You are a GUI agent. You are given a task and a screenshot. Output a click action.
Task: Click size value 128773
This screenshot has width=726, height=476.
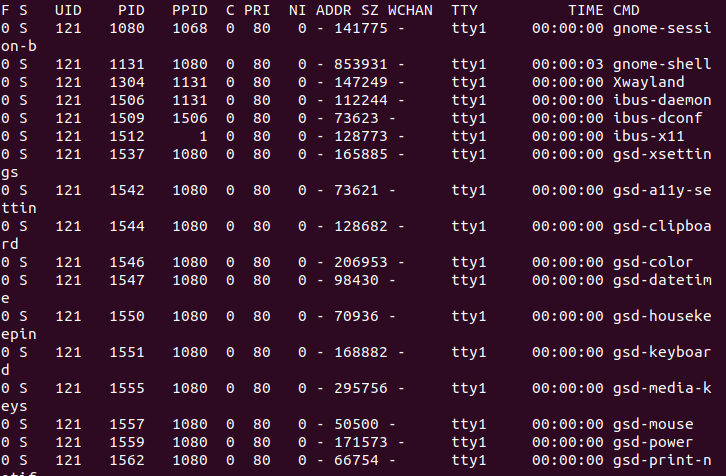361,136
